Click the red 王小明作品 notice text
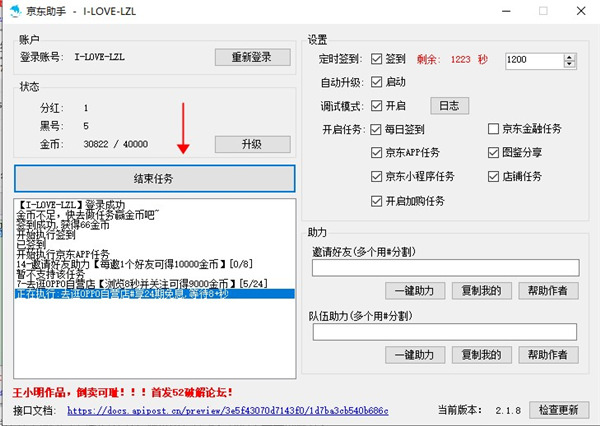 [x=123, y=392]
